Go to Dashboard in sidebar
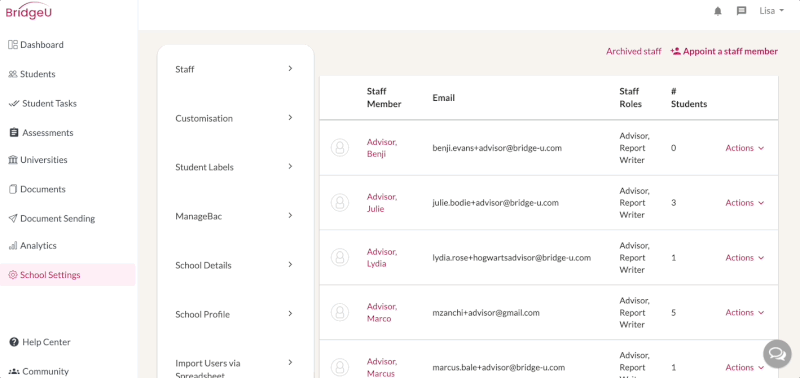Viewport: 800px width, 378px height. pos(42,45)
